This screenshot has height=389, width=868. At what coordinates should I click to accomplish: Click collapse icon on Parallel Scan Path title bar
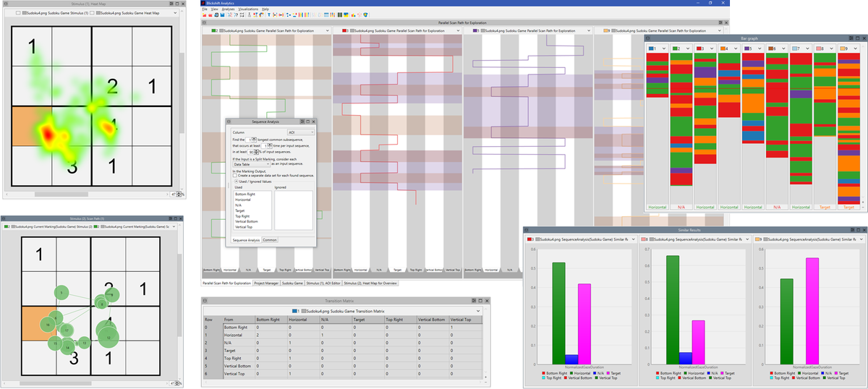click(x=204, y=22)
